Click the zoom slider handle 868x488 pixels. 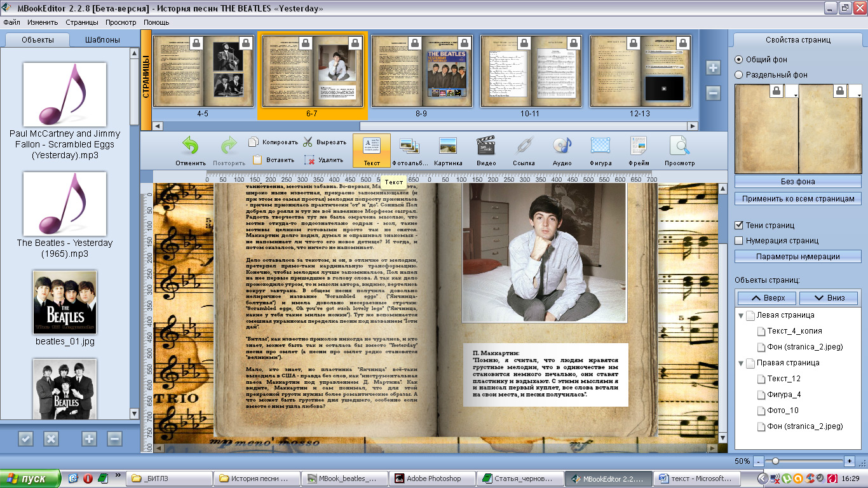tap(776, 461)
